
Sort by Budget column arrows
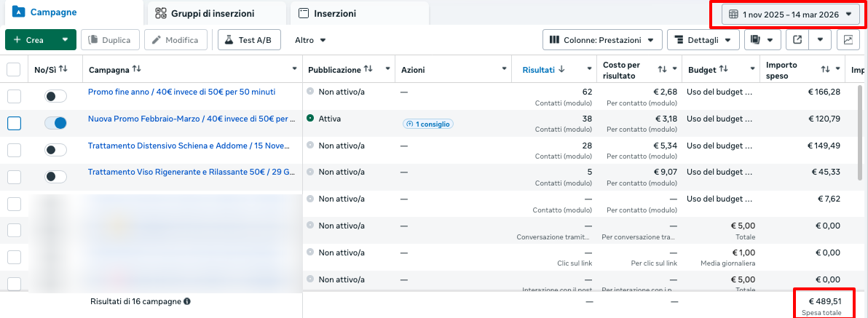723,69
